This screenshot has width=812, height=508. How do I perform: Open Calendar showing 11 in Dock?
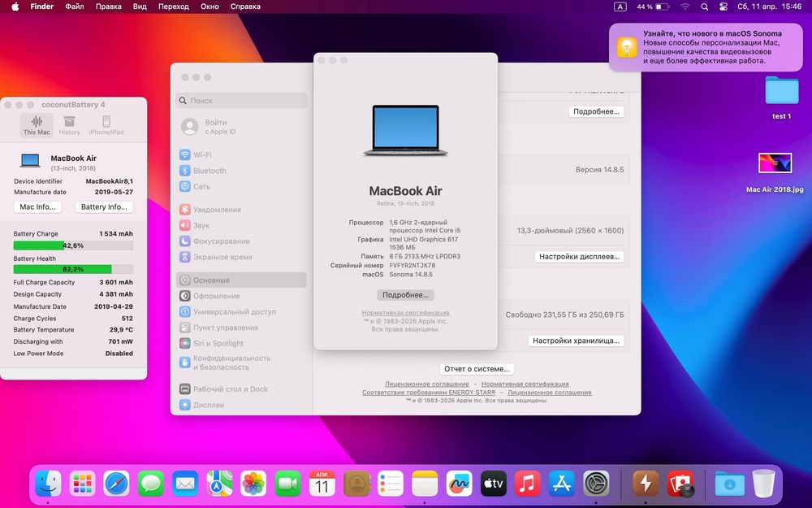(x=322, y=484)
